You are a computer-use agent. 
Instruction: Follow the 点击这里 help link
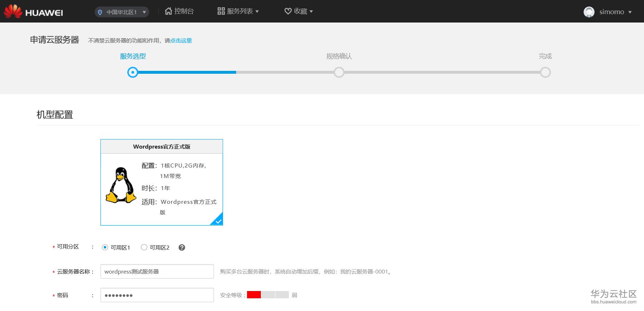181,41
